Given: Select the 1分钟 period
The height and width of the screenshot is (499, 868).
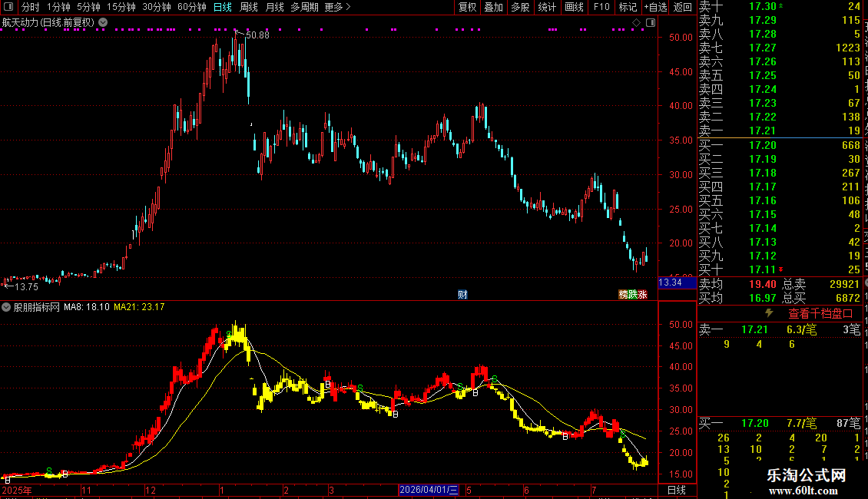Looking at the screenshot, I should tap(58, 7).
